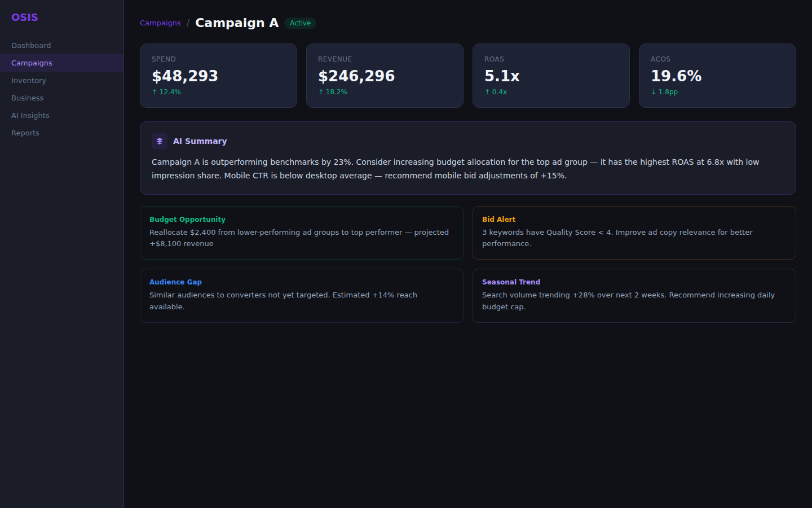Open the Reports page
The height and width of the screenshot is (508, 812).
click(x=25, y=133)
